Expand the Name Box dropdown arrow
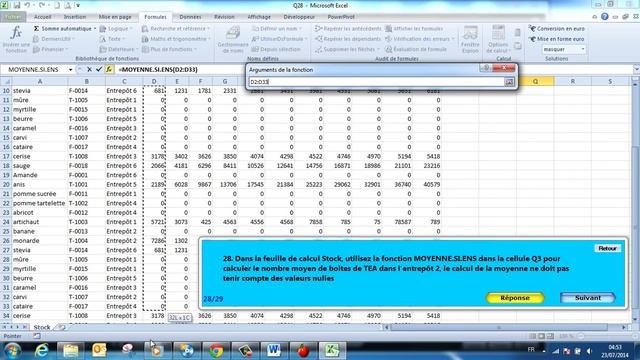Screen dimensions: 640x360 click(70, 70)
